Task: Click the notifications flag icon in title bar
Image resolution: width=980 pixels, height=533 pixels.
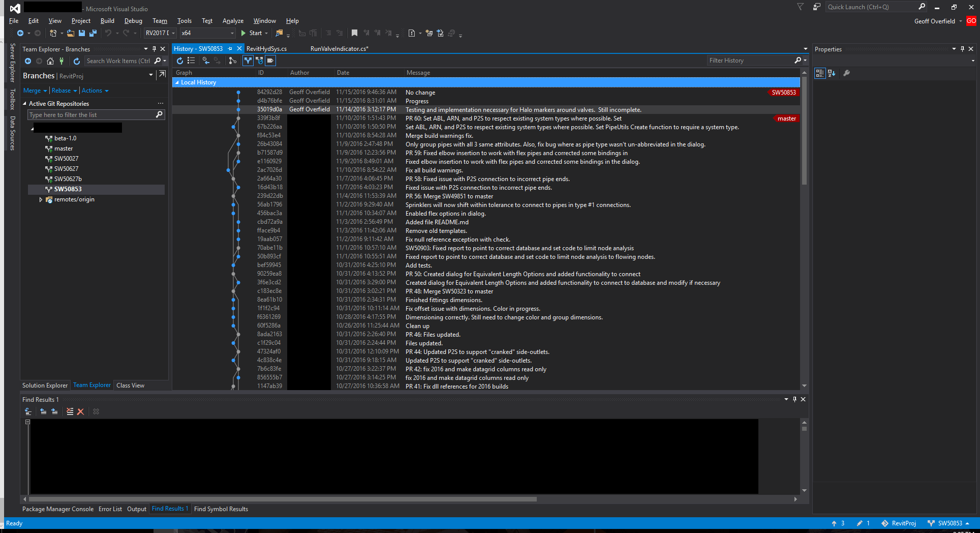Action: point(800,7)
